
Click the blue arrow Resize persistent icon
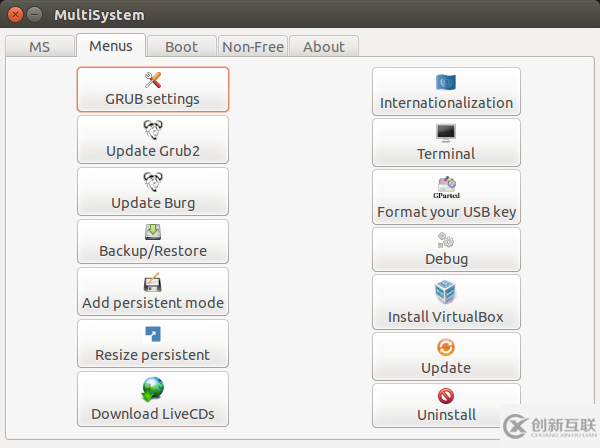[x=153, y=334]
